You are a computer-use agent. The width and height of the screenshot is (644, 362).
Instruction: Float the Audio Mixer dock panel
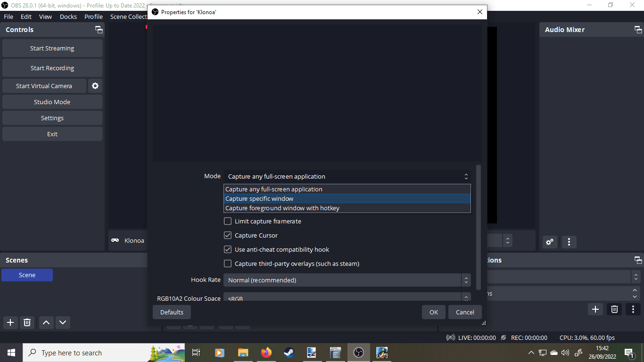(638, 30)
